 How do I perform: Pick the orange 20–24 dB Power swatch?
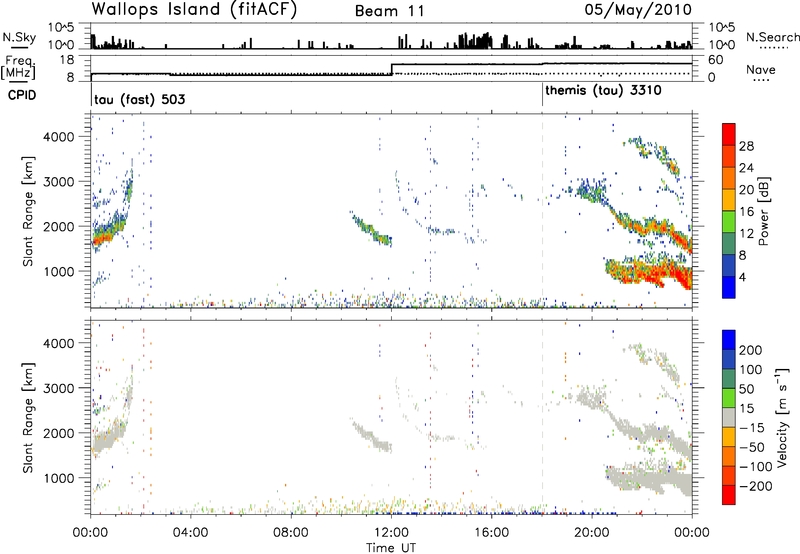pos(729,177)
